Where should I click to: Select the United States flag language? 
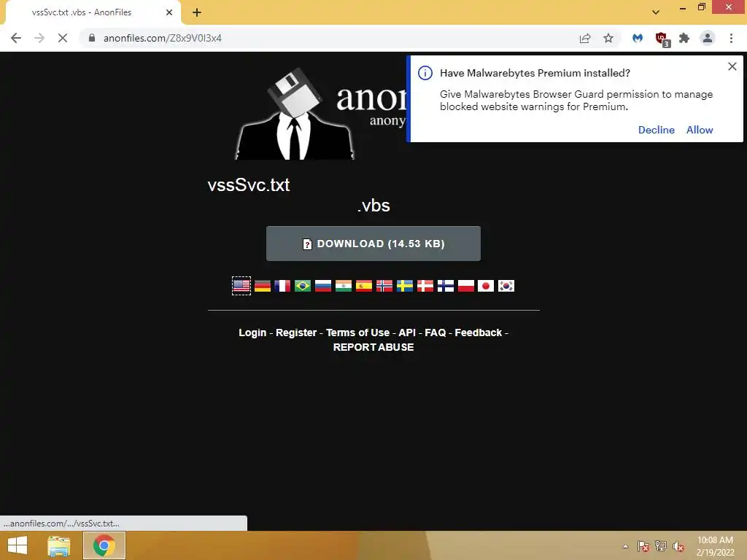pos(241,286)
